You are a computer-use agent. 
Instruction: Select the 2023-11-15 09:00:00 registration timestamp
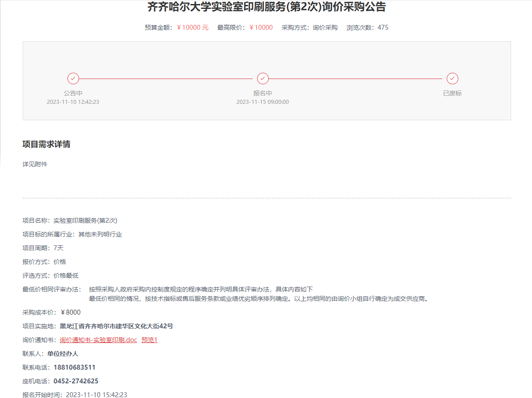[x=262, y=102]
